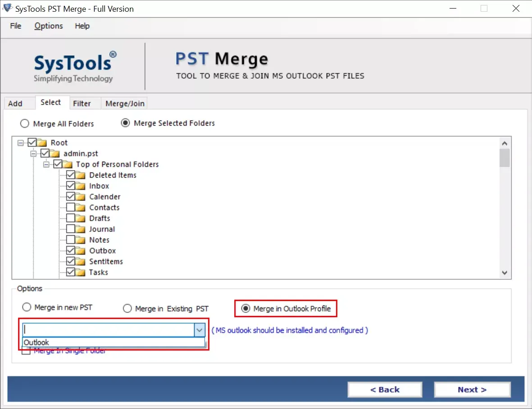Uncheck the Root checkbox
Image resolution: width=532 pixels, height=409 pixels.
pyautogui.click(x=32, y=142)
